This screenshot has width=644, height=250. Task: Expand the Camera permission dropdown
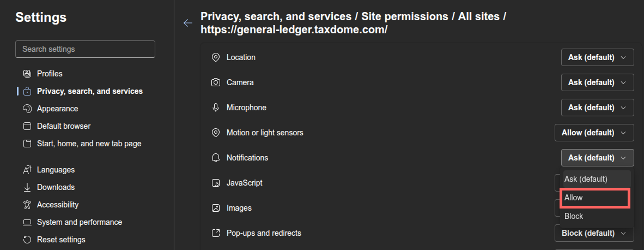[597, 82]
